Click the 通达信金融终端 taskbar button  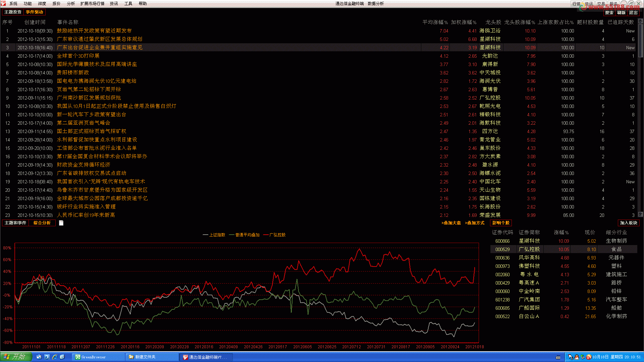(x=205, y=357)
